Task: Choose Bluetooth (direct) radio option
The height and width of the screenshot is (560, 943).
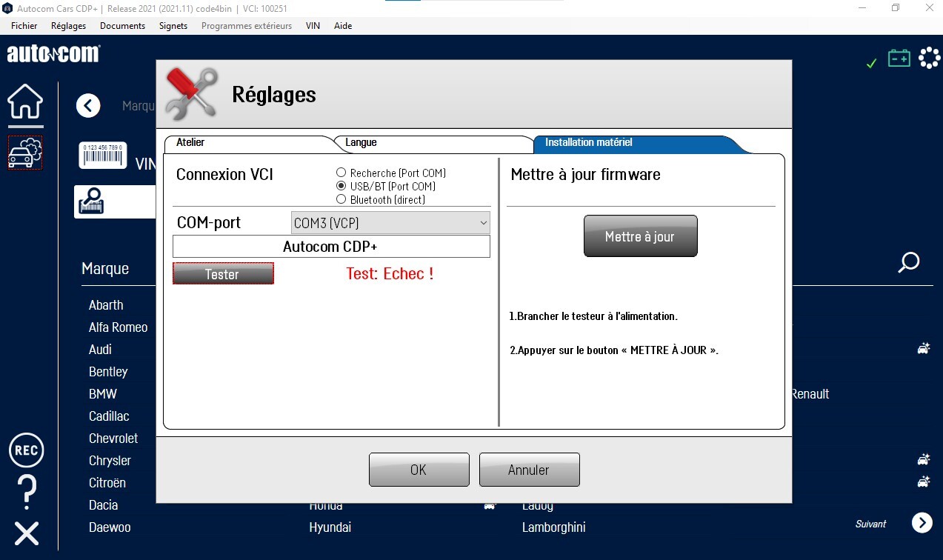Action: pos(341,199)
